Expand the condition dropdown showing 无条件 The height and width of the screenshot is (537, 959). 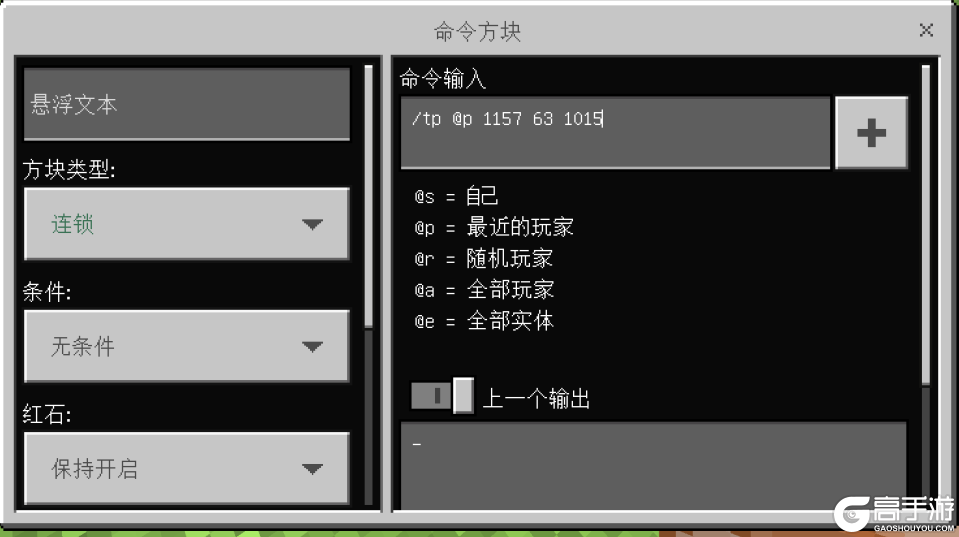[187, 346]
